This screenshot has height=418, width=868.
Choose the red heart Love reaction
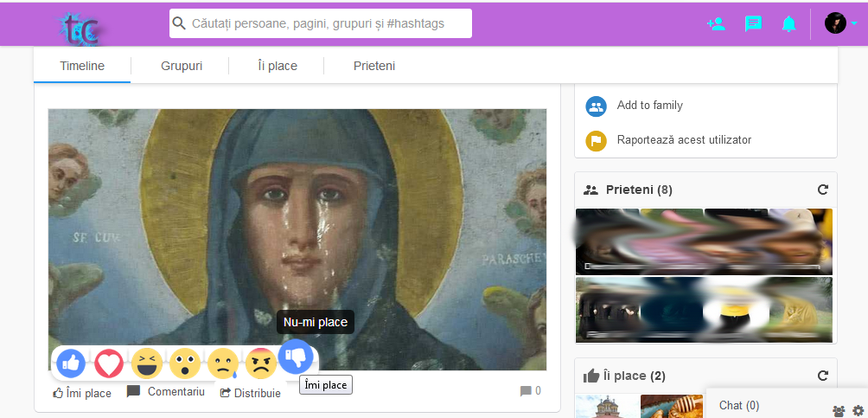[109, 363]
